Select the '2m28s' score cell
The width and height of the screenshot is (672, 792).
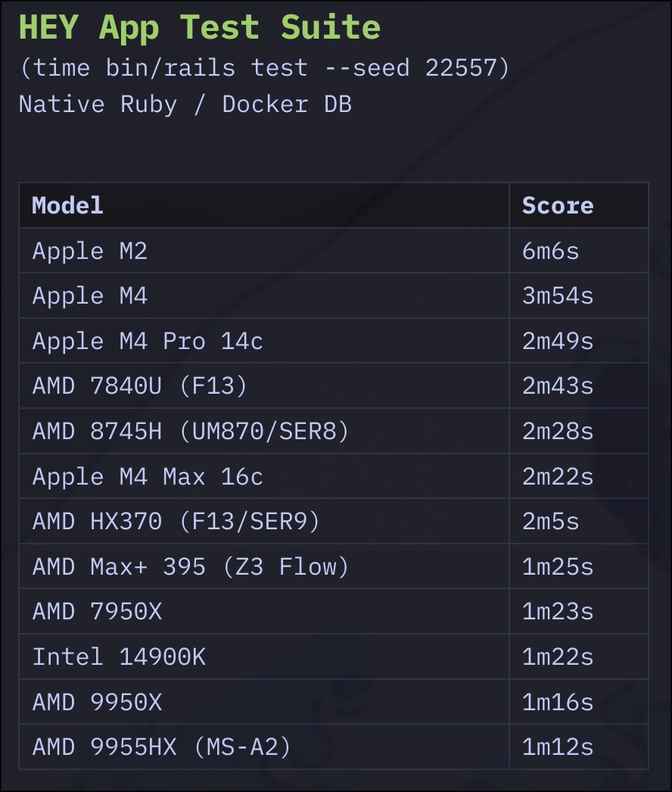[579, 431]
